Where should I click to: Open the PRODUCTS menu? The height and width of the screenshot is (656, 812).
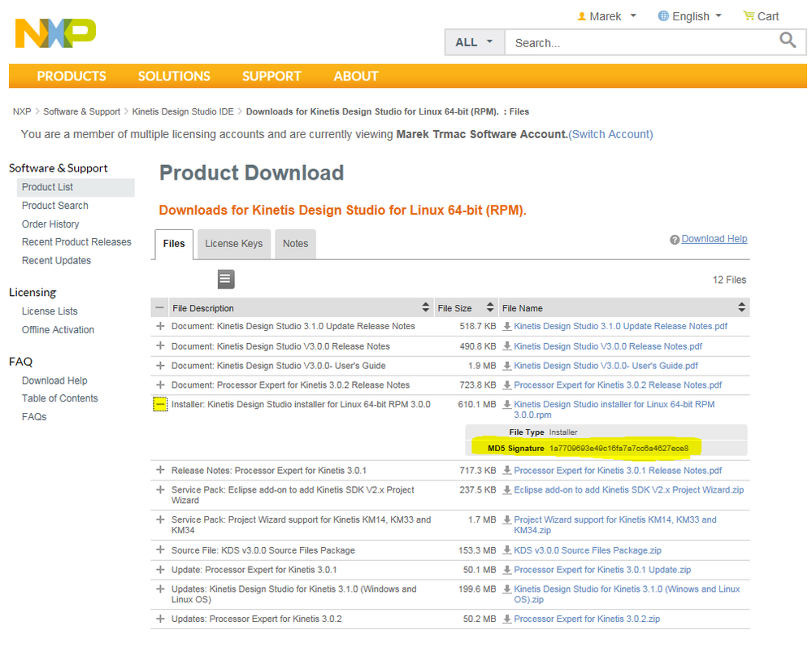tap(72, 76)
